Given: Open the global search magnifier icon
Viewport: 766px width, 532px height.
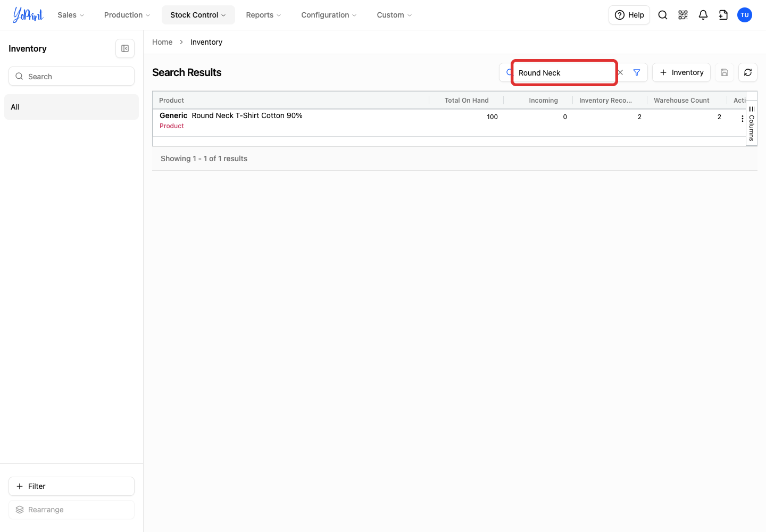Looking at the screenshot, I should [x=663, y=15].
